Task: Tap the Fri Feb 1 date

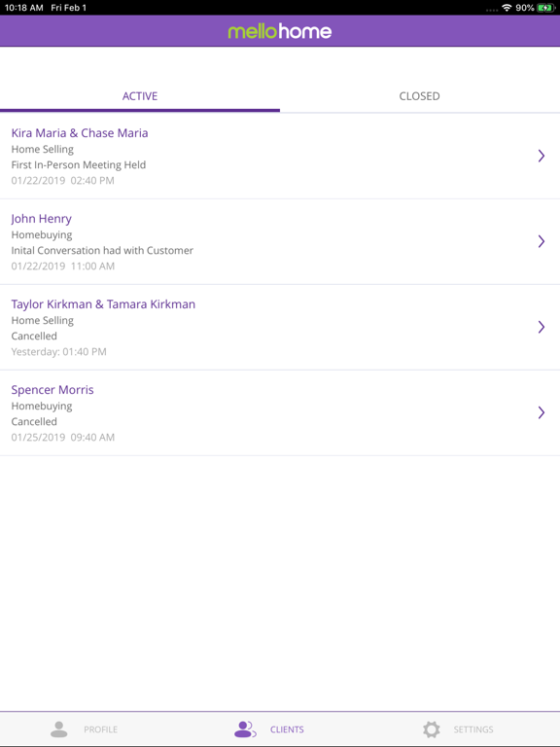Action: 69,8
